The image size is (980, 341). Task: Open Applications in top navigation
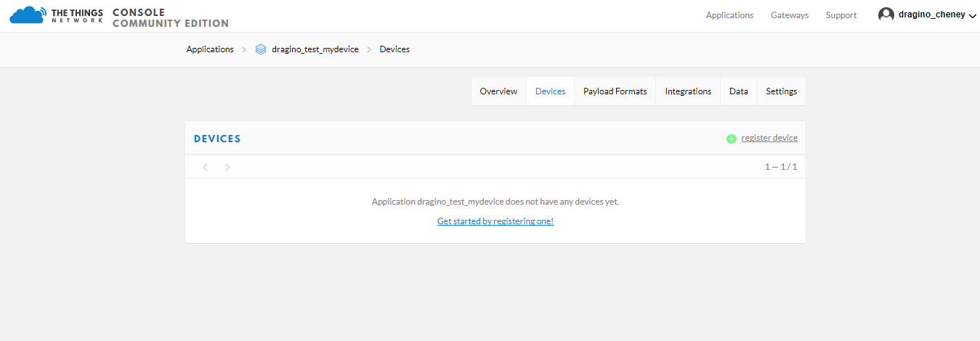click(x=729, y=15)
